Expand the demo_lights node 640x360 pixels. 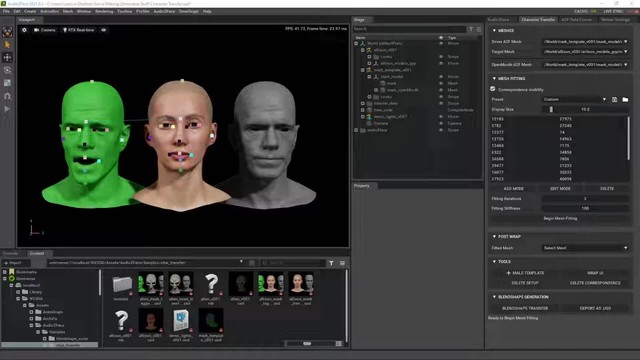click(363, 117)
